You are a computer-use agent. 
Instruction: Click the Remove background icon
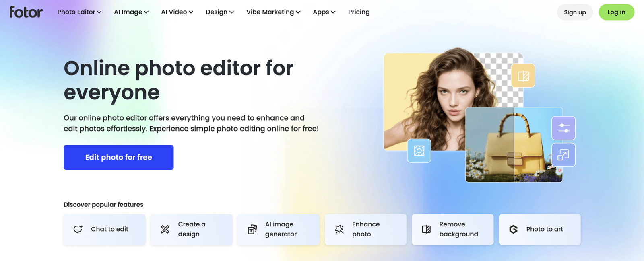[x=426, y=229]
